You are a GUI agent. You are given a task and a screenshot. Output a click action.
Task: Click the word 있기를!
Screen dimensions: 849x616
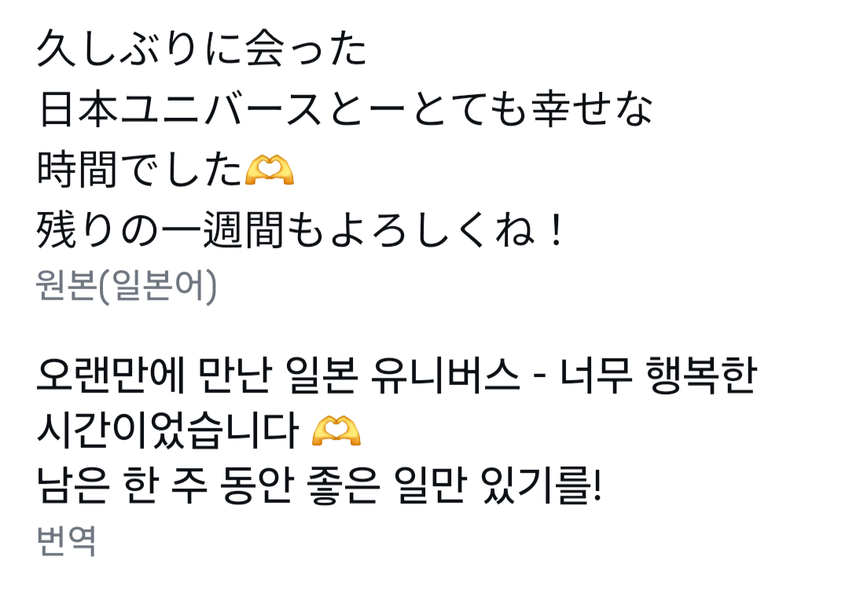click(x=542, y=486)
